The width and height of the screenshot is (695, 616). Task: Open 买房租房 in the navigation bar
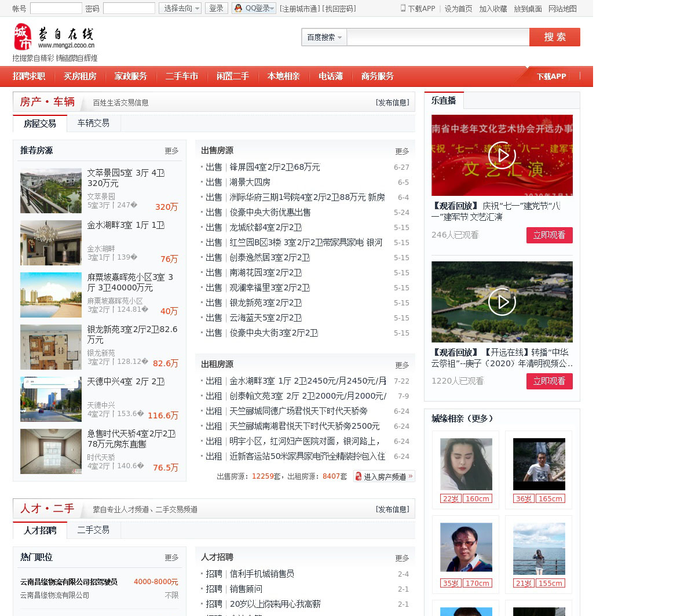(x=80, y=76)
